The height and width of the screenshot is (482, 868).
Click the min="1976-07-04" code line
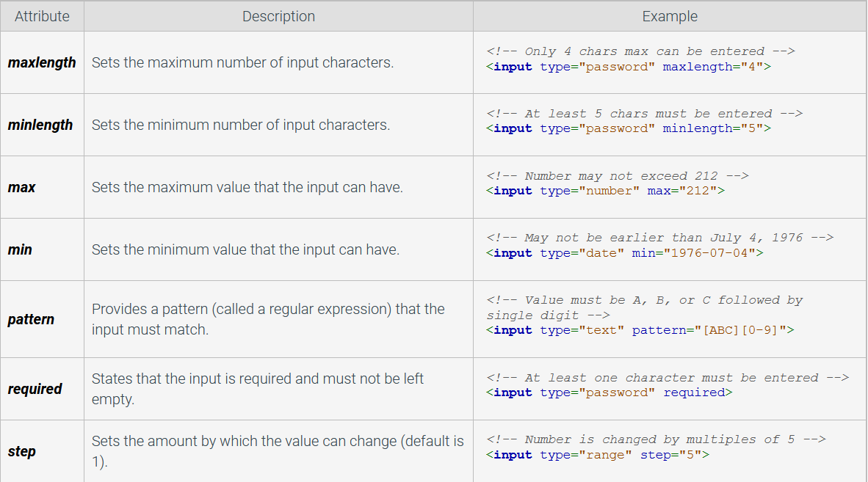coord(624,253)
